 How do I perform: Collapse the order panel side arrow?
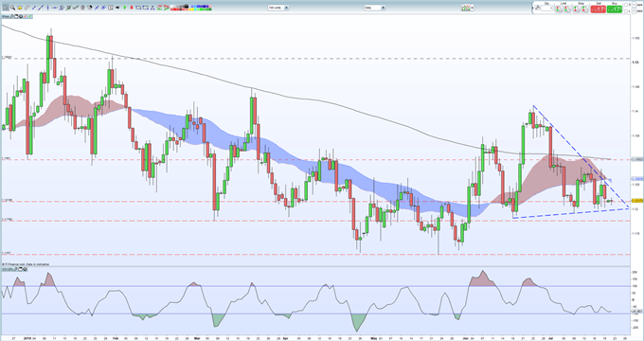(x=532, y=9)
